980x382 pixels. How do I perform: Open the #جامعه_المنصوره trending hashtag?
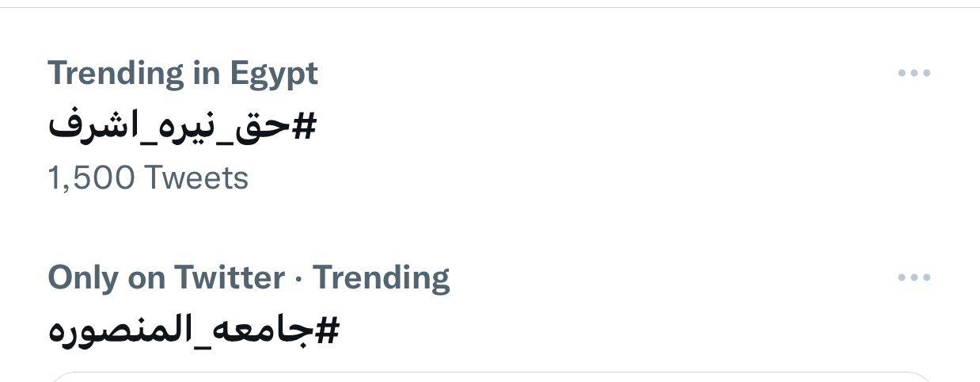pos(193,330)
